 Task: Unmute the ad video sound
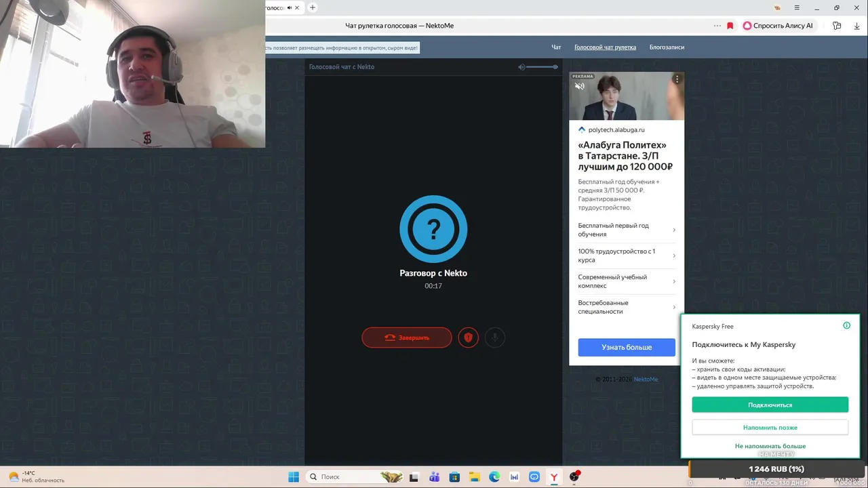tap(580, 86)
